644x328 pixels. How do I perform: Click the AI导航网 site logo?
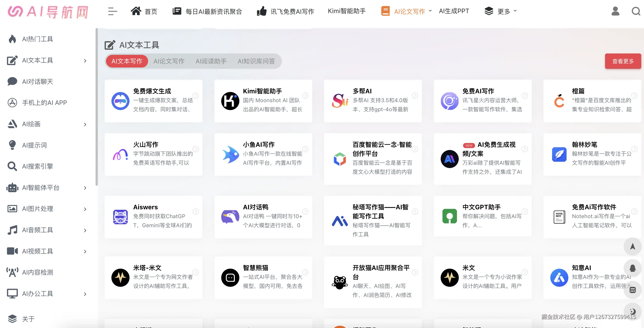pyautogui.click(x=48, y=12)
